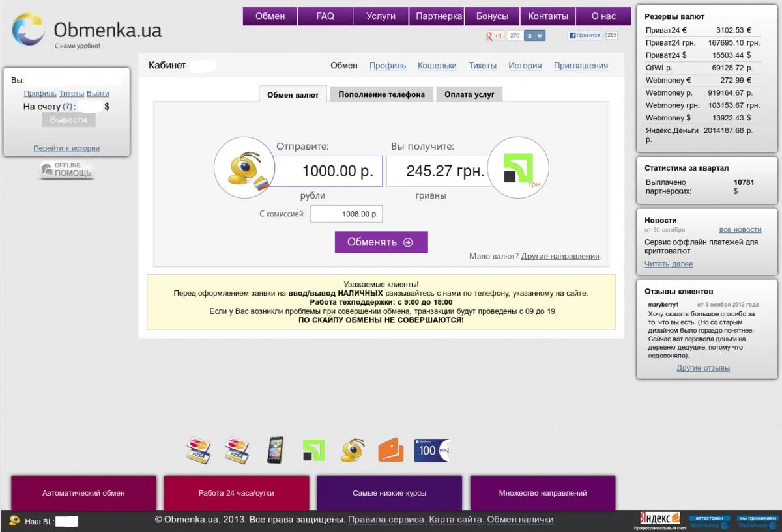Click the WebMoney ant icon in bottom row
The height and width of the screenshot is (532, 782).
click(353, 450)
